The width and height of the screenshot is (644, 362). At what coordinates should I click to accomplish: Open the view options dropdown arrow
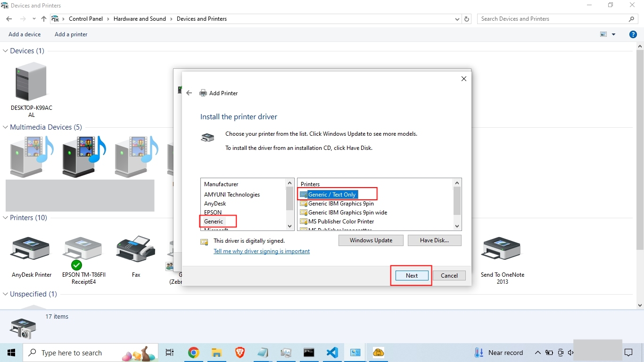[613, 34]
